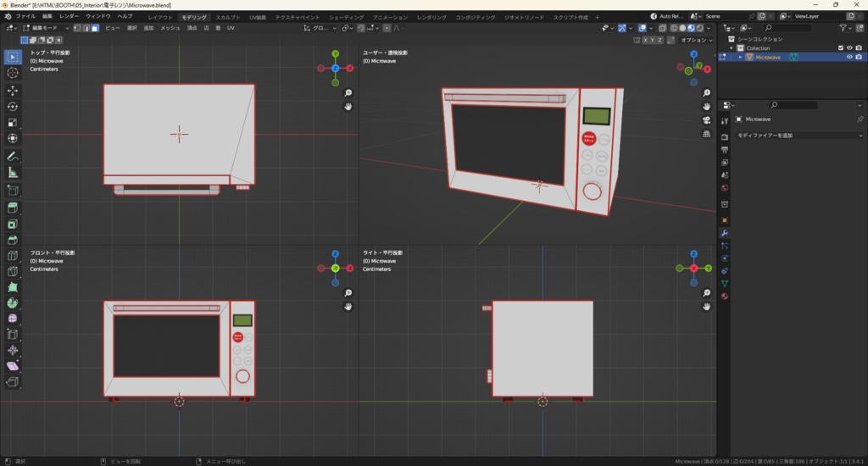Click zoom magnifier in user perspective viewport
Image resolution: width=868 pixels, height=466 pixels.
706,93
